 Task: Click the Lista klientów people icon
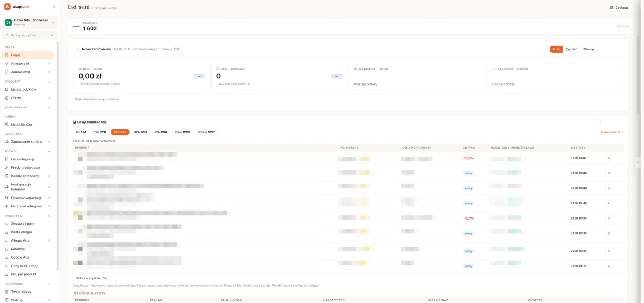pos(6,124)
